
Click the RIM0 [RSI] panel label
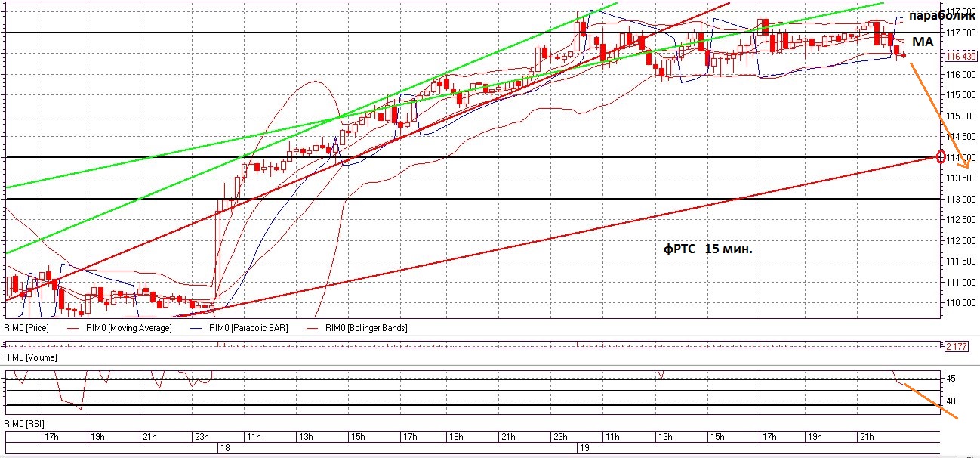(25, 424)
